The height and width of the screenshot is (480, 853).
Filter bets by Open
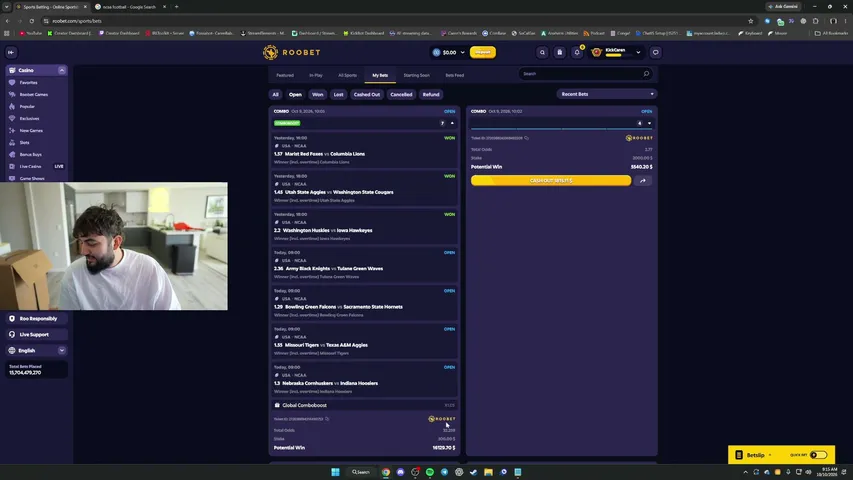(x=295, y=95)
